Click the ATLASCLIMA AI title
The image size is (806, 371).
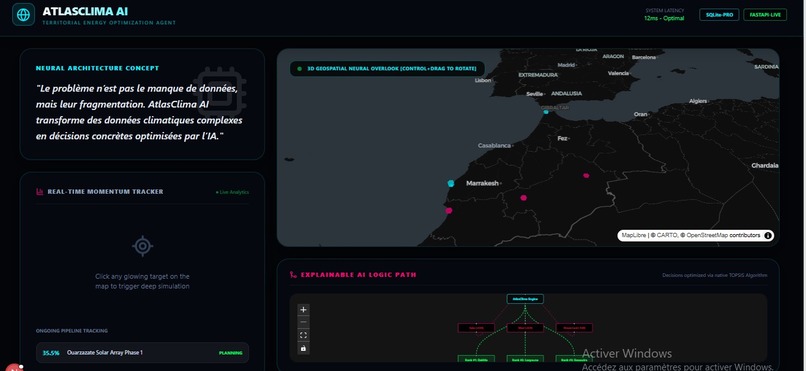click(85, 11)
